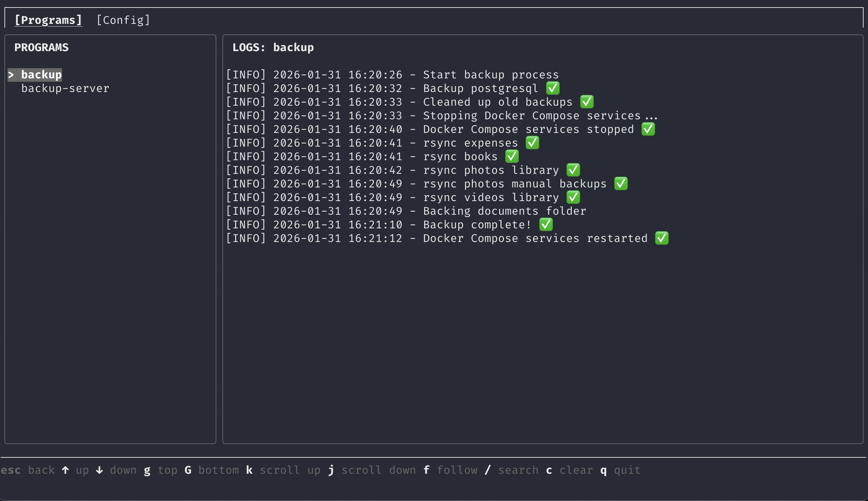Click the down arrow shortcut icon
The width and height of the screenshot is (868, 501).
[x=99, y=470]
